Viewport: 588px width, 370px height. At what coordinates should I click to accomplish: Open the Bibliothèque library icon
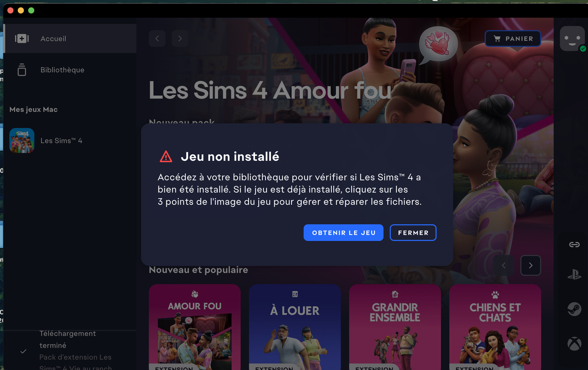(x=22, y=70)
